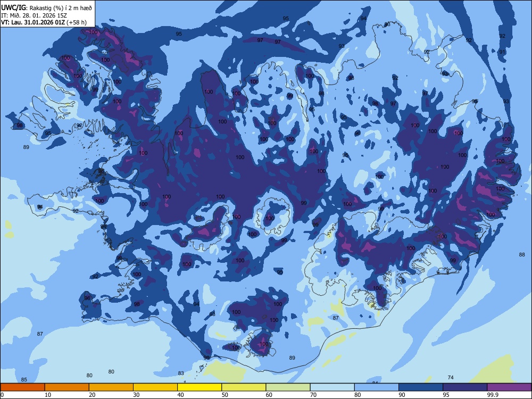Click the '30' legend tick label

tap(136, 395)
